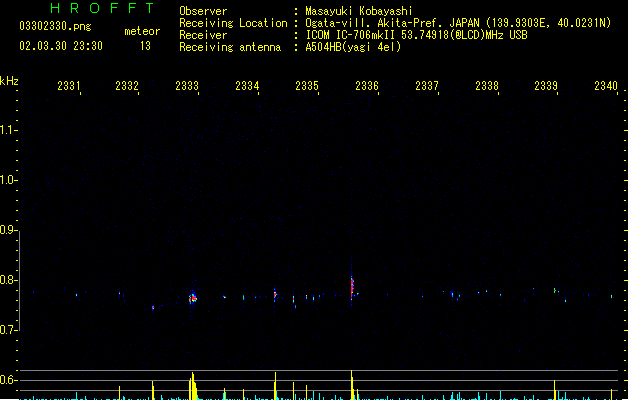
Task: Click the Receiving Location value text
Action: 458,23
